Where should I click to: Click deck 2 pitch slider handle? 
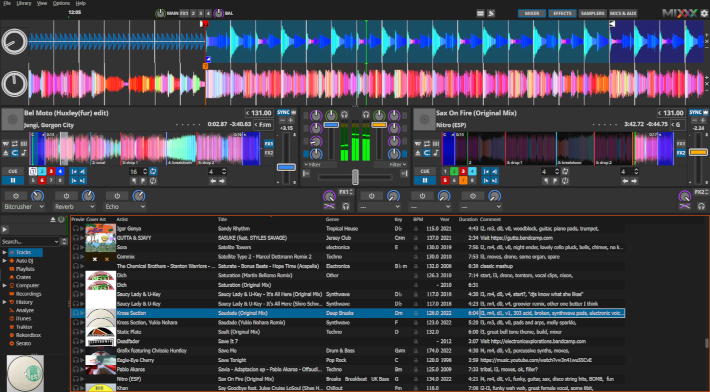698,153
